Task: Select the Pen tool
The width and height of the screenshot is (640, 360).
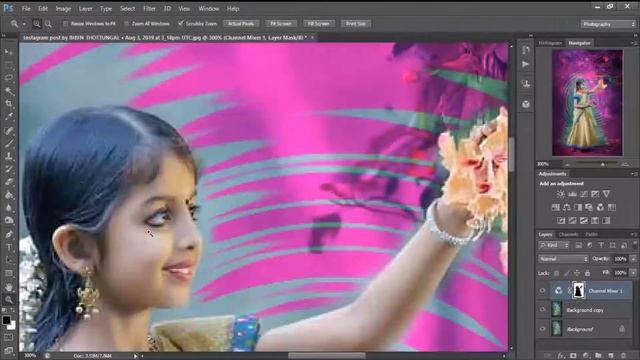Action: tap(9, 234)
